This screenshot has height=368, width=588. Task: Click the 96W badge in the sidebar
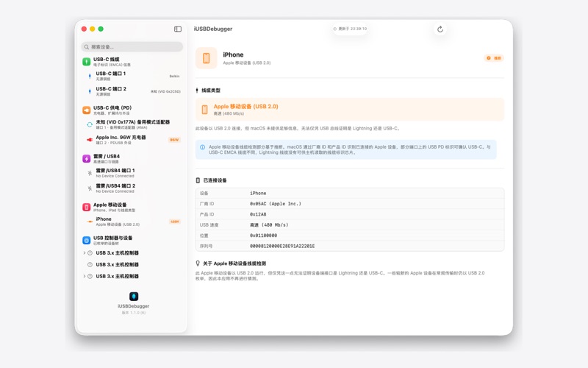click(x=174, y=140)
